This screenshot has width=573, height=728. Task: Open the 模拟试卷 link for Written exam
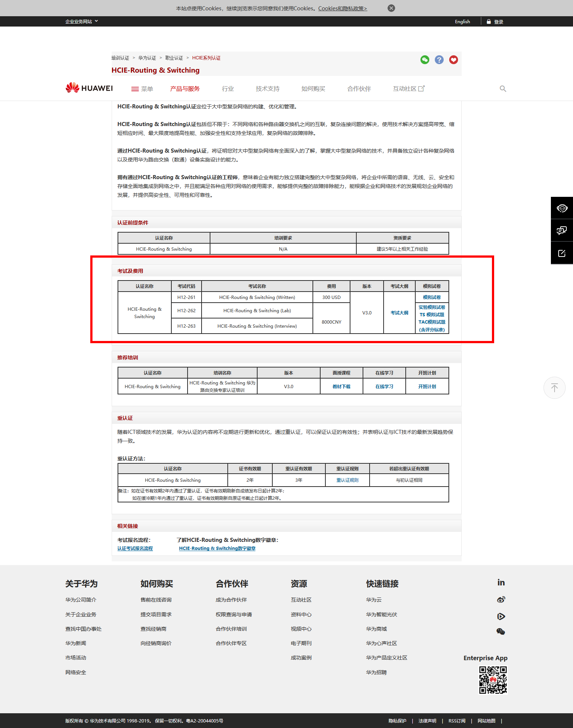click(x=432, y=297)
